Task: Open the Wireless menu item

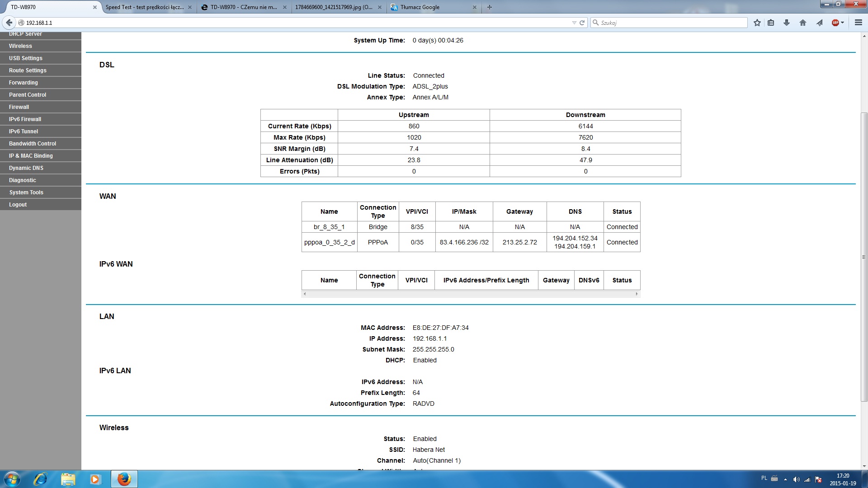Action: (x=41, y=46)
